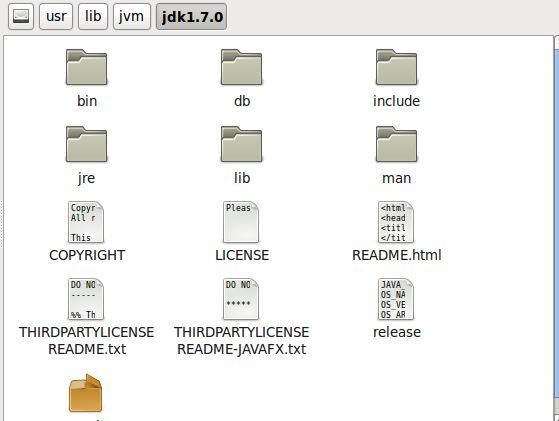
Task: Select the release file icon
Action: click(x=396, y=299)
